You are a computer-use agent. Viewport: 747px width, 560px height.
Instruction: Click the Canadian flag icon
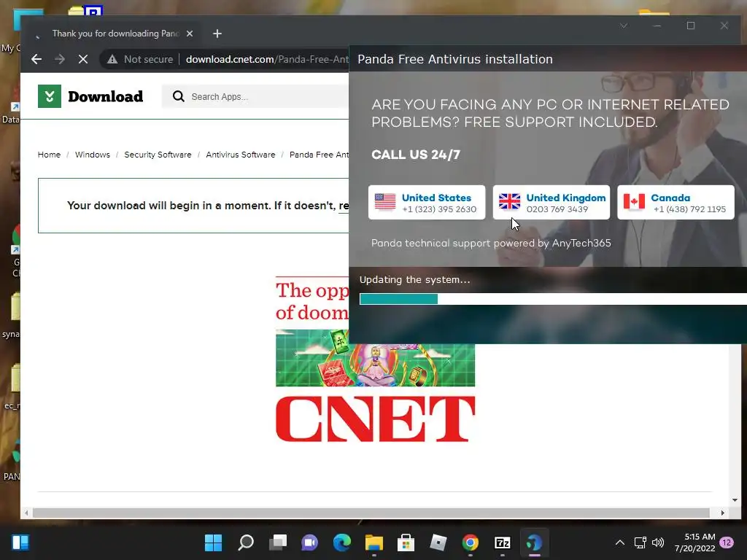[x=634, y=202]
